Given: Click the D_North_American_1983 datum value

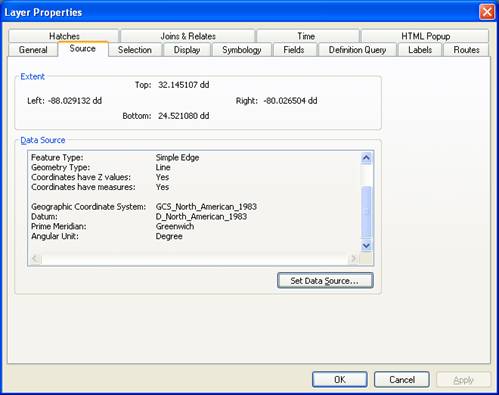Looking at the screenshot, I should tap(201, 217).
